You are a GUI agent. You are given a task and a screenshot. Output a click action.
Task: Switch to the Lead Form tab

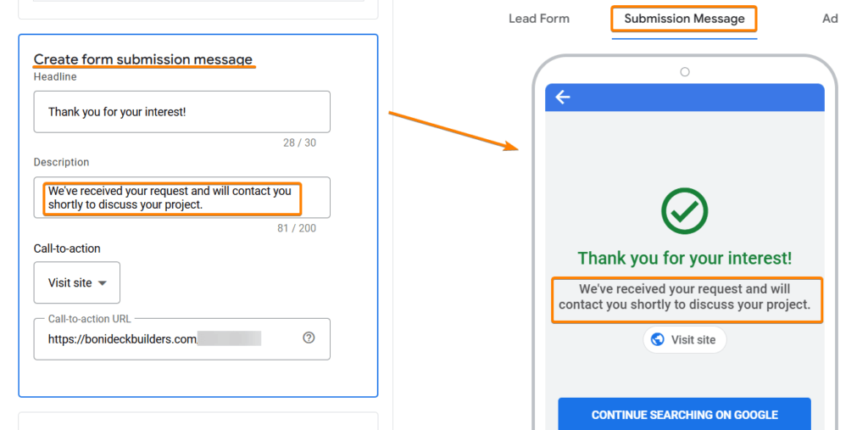538,19
